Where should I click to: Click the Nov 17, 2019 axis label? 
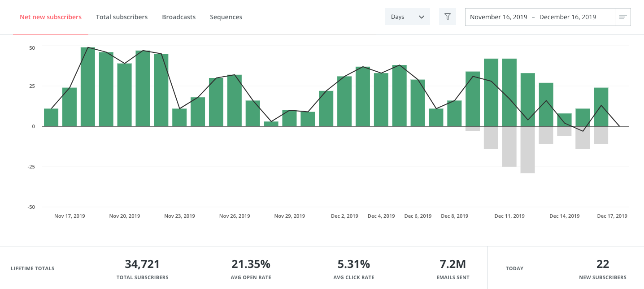click(70, 216)
